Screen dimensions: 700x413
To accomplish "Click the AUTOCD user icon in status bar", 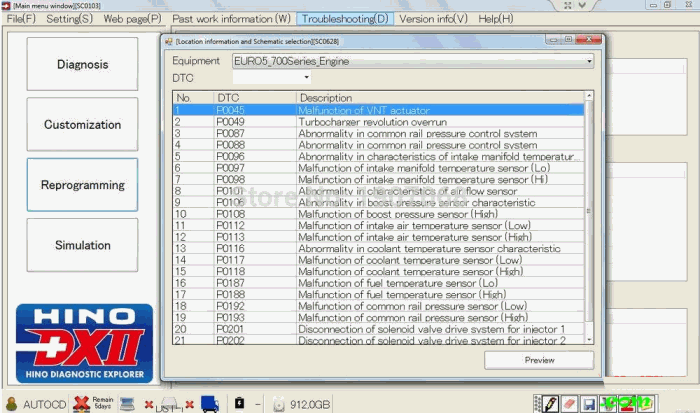I will click(12, 404).
